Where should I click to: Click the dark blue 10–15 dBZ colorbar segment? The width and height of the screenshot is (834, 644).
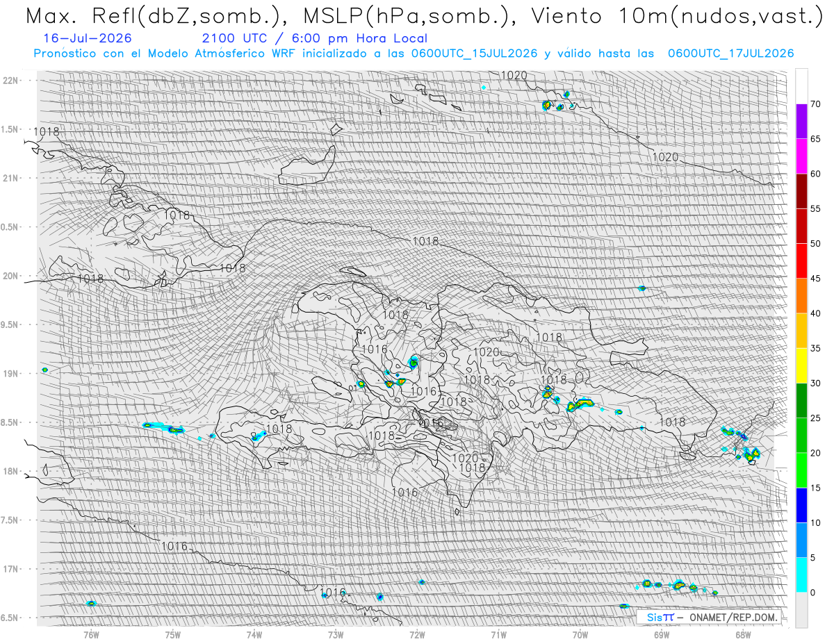coord(801,505)
